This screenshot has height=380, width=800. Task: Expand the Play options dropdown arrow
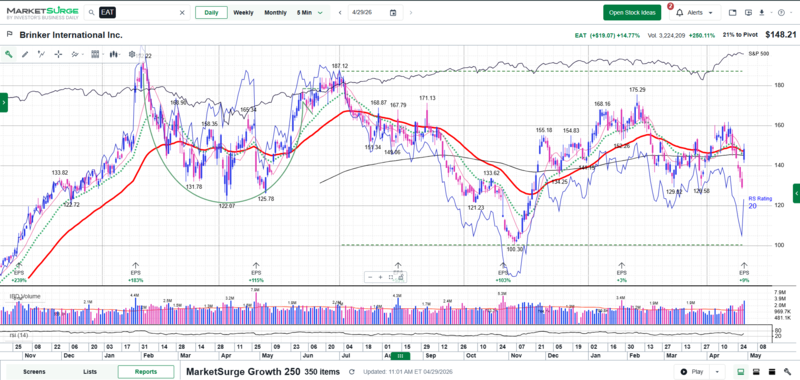[x=717, y=372]
